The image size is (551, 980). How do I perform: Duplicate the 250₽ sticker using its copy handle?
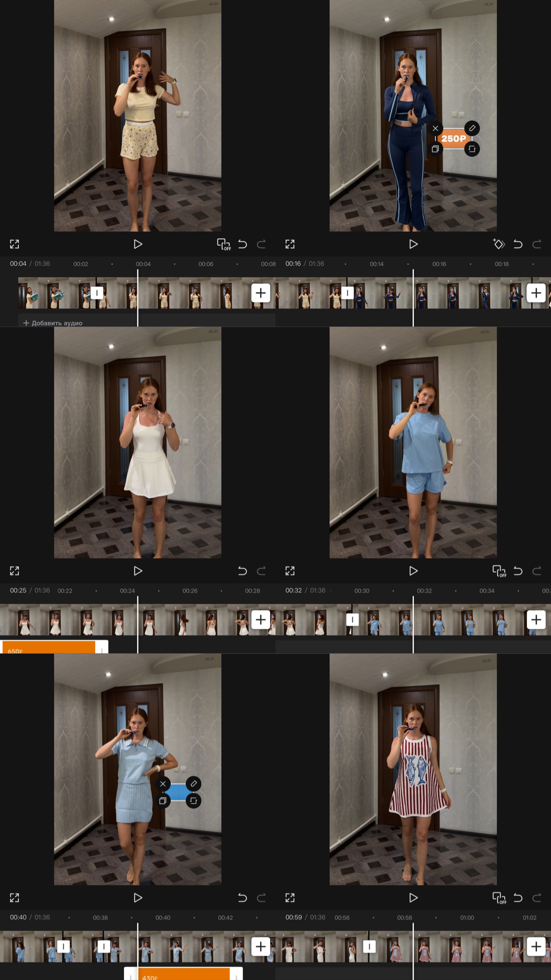(x=435, y=149)
